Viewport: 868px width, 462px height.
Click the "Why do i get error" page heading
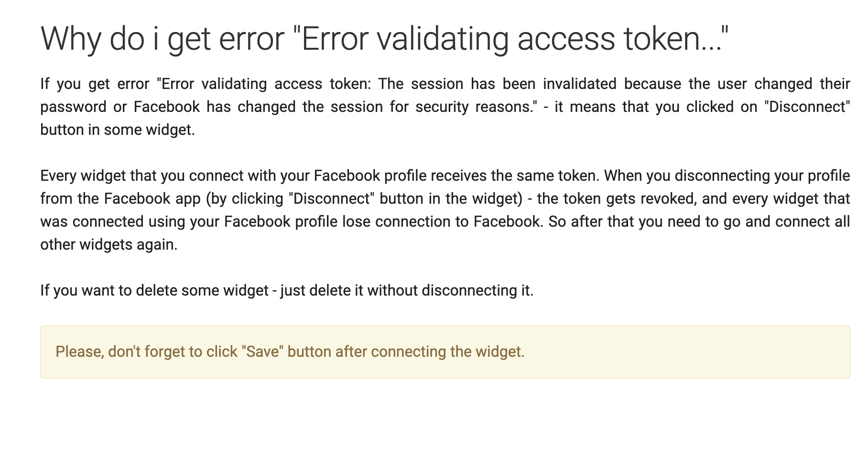tap(384, 38)
